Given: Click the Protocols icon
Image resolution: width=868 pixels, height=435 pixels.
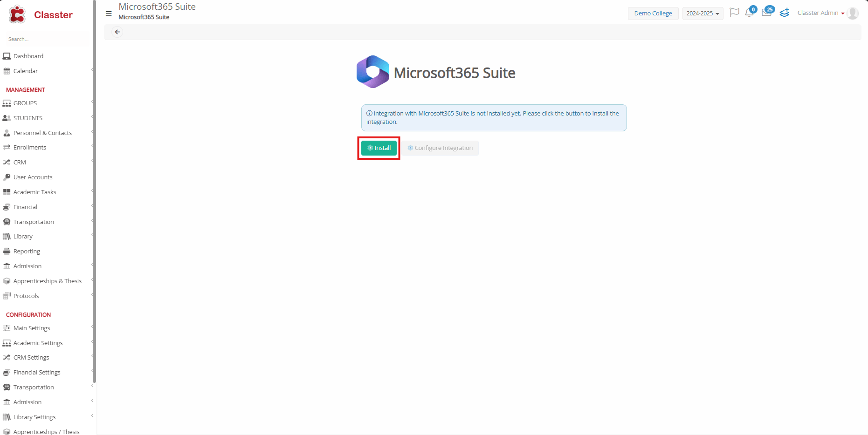Looking at the screenshot, I should 7,296.
